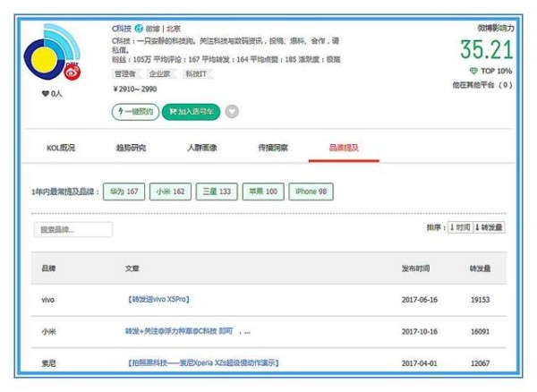537x392 pixels.
Task: Open the C科技 profile avatar
Action: 52,52
